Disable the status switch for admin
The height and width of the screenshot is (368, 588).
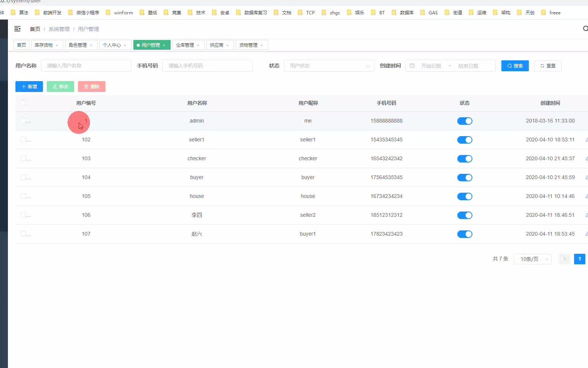464,121
